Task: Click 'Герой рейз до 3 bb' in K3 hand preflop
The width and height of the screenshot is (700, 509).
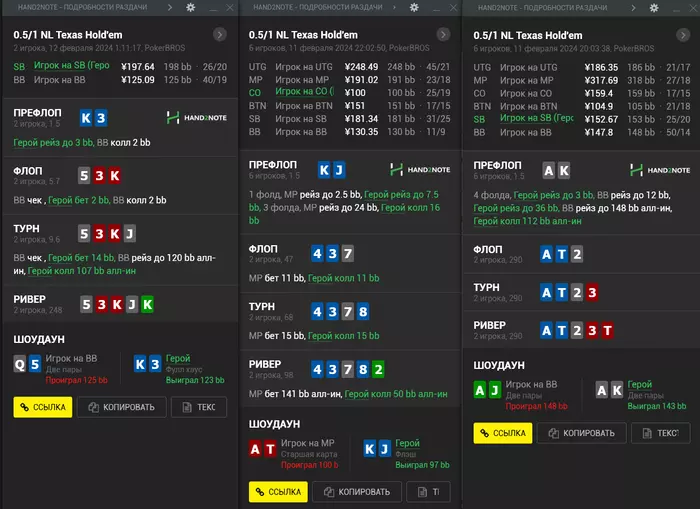Action: click(x=54, y=143)
